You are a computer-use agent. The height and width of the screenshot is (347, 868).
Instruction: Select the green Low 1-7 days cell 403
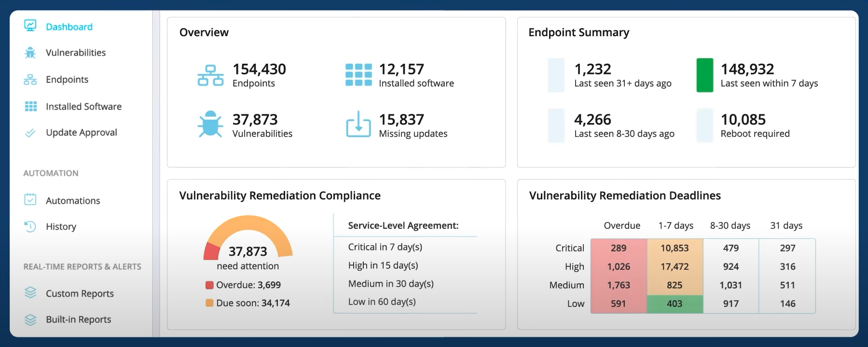pyautogui.click(x=675, y=304)
